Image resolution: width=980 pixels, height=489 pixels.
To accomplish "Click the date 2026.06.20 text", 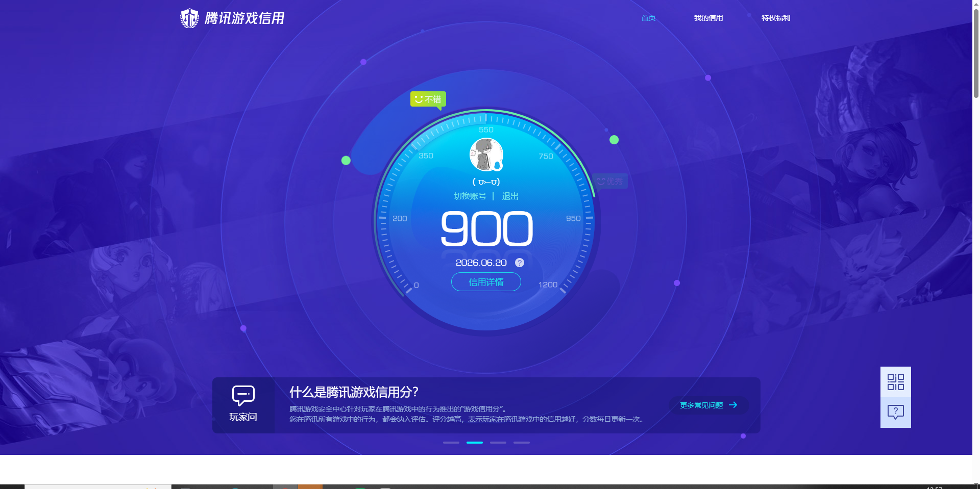I will pyautogui.click(x=481, y=263).
